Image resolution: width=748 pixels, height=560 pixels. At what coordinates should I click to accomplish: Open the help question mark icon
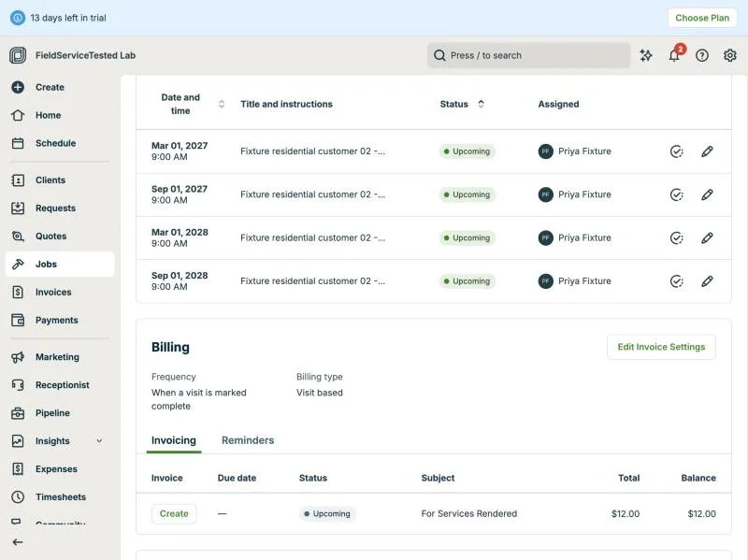[702, 55]
